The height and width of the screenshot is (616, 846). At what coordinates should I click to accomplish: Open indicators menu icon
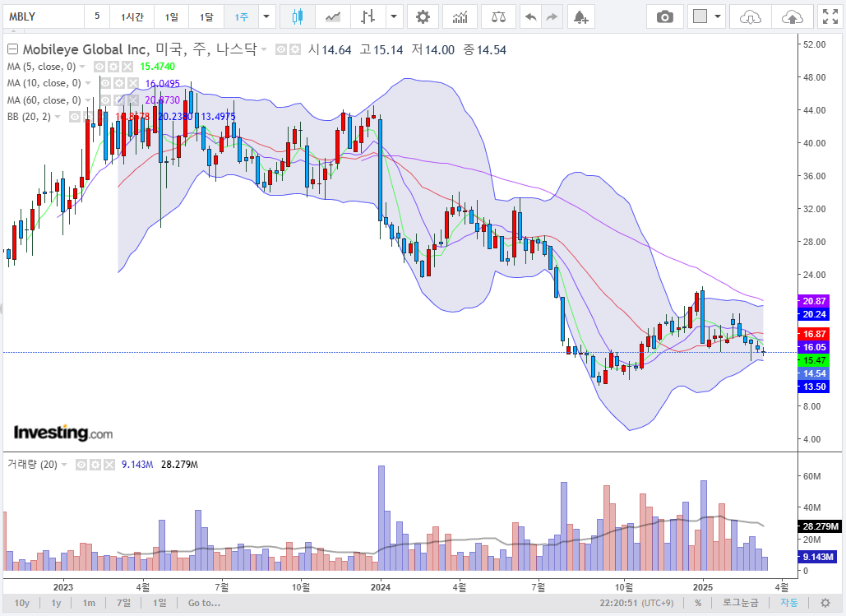click(460, 16)
